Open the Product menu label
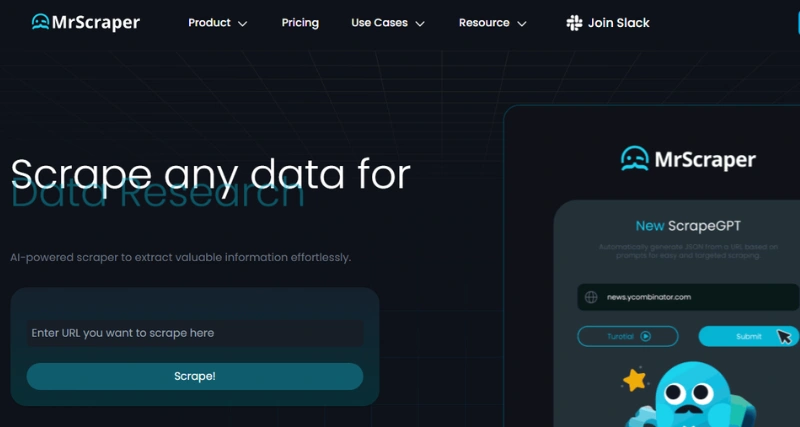800x427 pixels. (209, 23)
